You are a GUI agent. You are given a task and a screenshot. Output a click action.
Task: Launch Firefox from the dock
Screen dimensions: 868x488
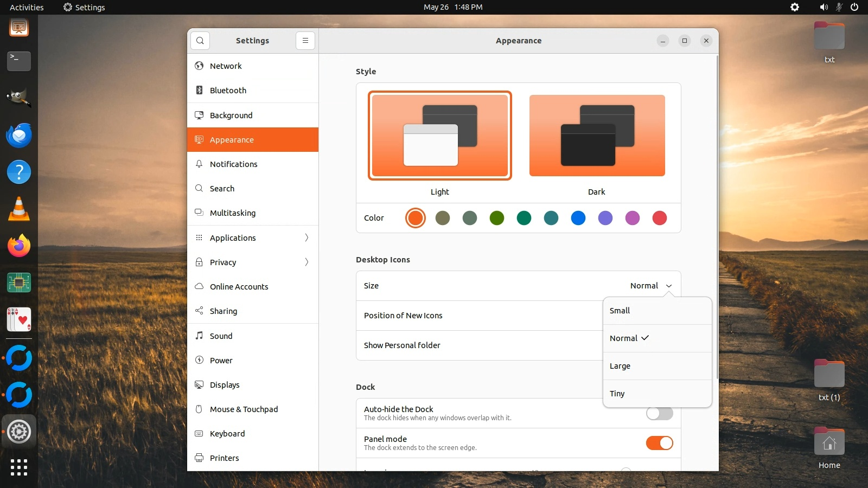[19, 246]
